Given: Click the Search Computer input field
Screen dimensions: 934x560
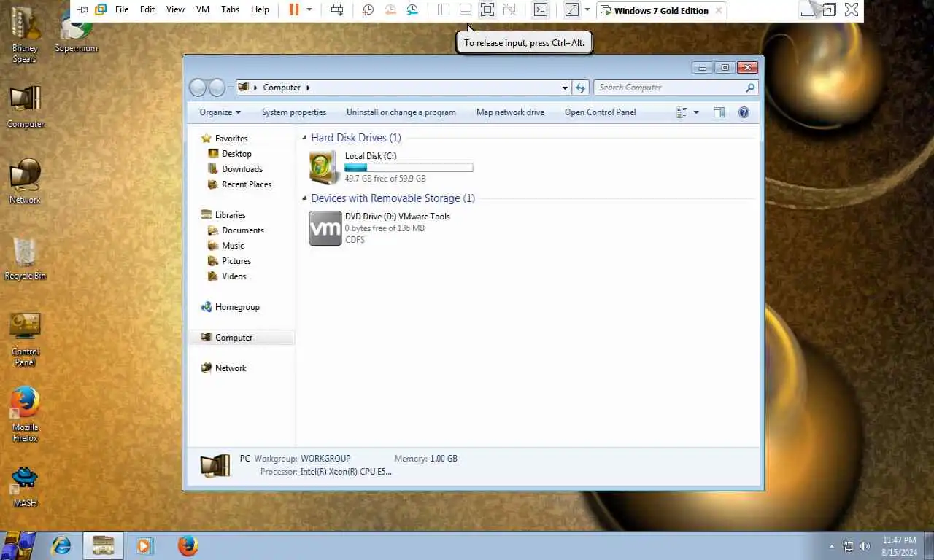Looking at the screenshot, I should click(x=676, y=87).
